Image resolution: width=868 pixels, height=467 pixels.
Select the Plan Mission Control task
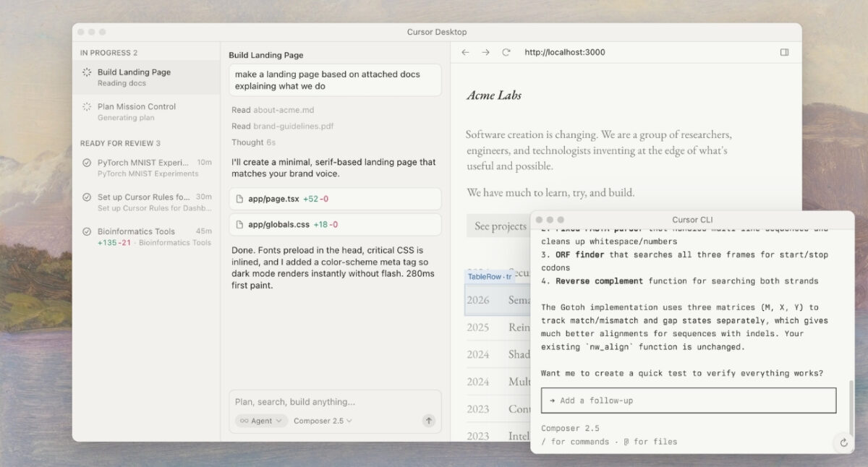[x=146, y=111]
